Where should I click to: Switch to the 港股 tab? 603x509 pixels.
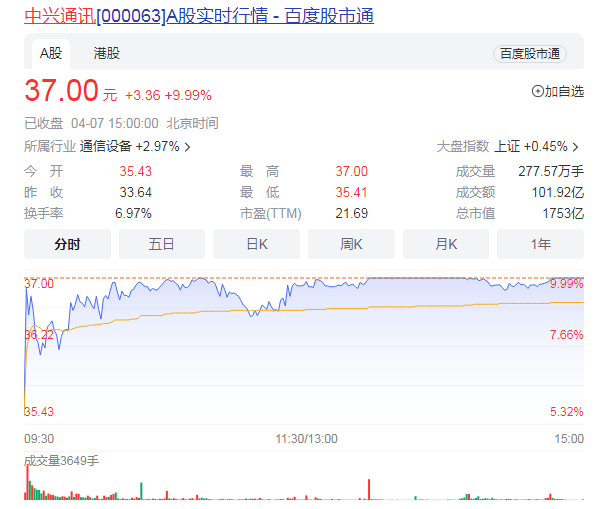[x=106, y=53]
